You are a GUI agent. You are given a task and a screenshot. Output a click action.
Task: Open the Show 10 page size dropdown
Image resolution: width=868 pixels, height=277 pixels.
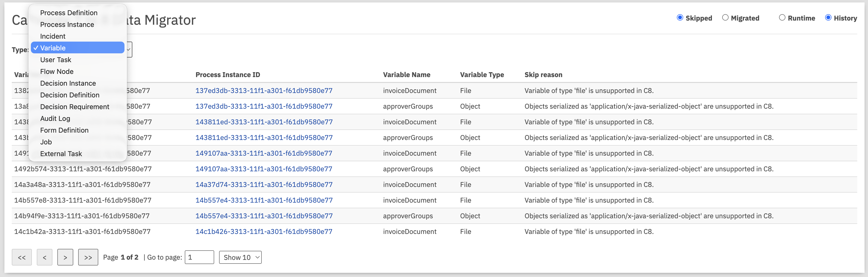(x=240, y=257)
